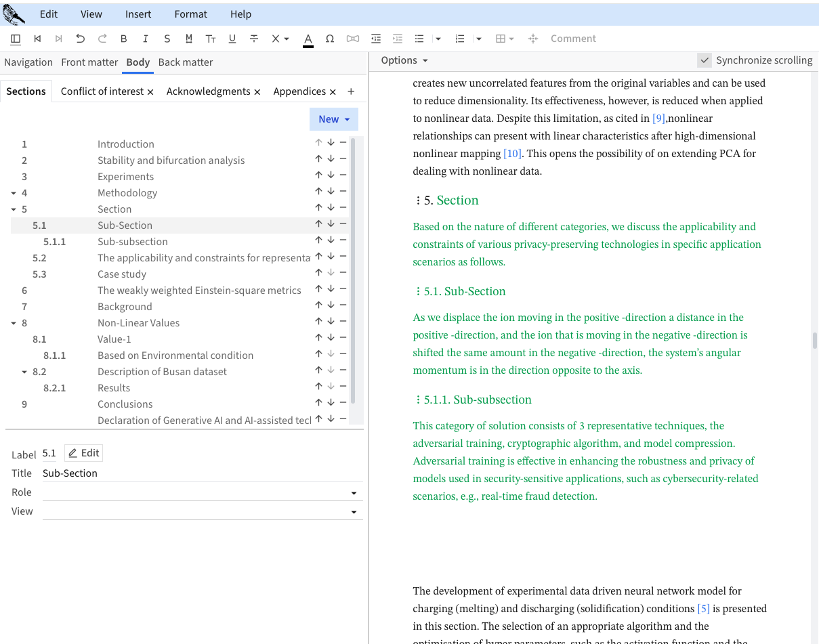Collapse section 4 Methodology tree arrow
Viewport: 819px width, 644px height.
click(x=14, y=193)
